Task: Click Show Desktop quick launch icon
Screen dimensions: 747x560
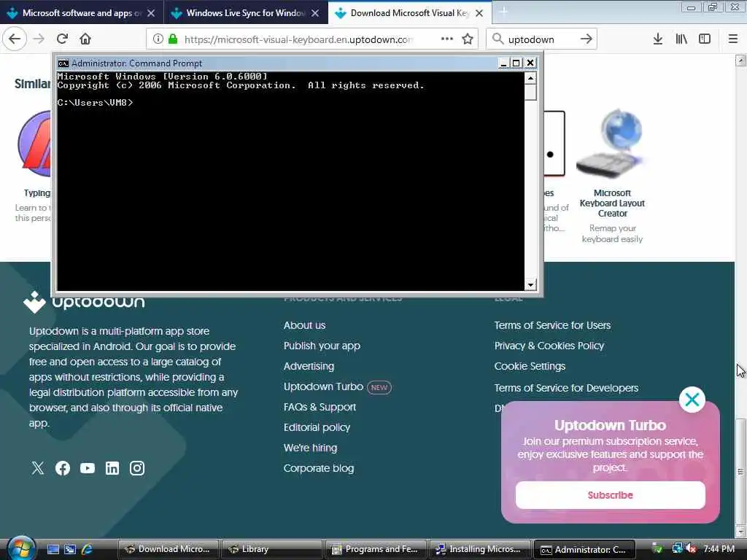Action: click(53, 550)
